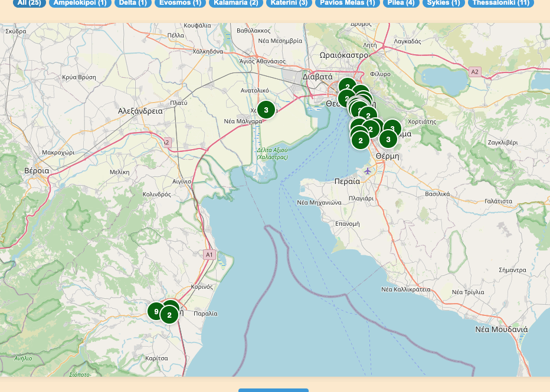Click the Βασιλικά label

[437, 194]
